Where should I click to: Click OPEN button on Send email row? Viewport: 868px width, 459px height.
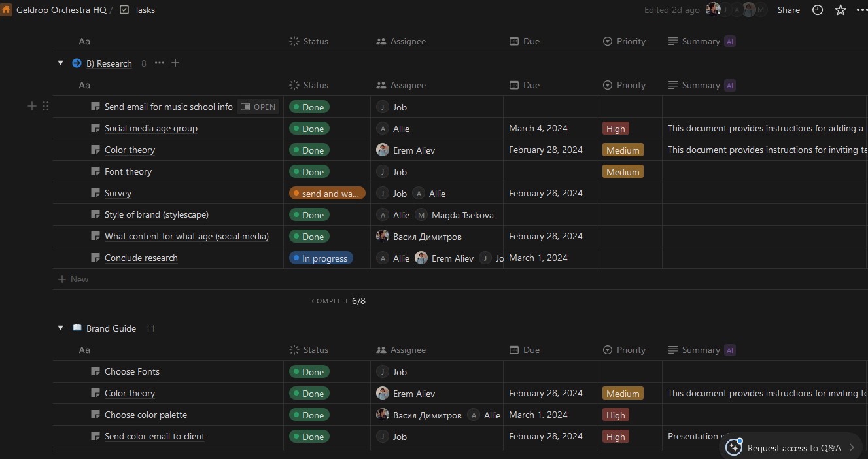[x=258, y=107]
